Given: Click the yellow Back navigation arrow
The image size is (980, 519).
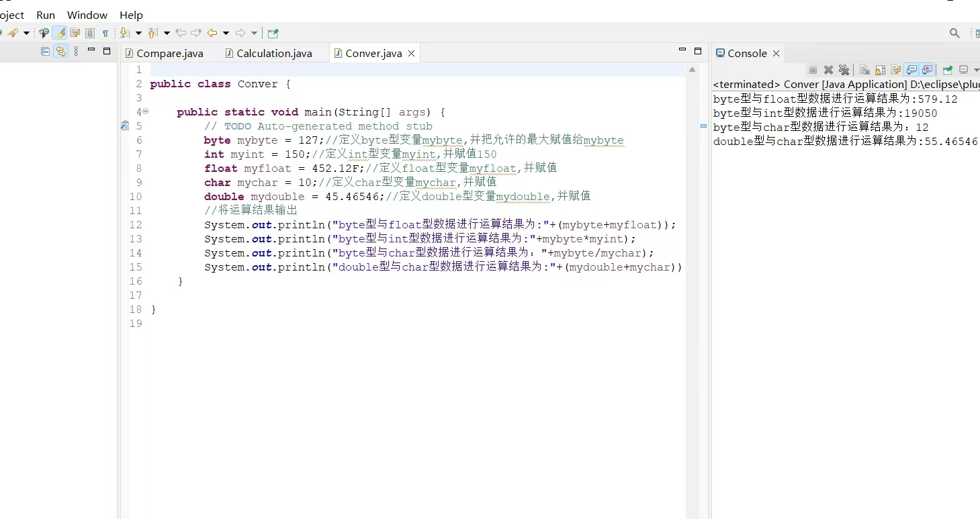Looking at the screenshot, I should [x=212, y=33].
